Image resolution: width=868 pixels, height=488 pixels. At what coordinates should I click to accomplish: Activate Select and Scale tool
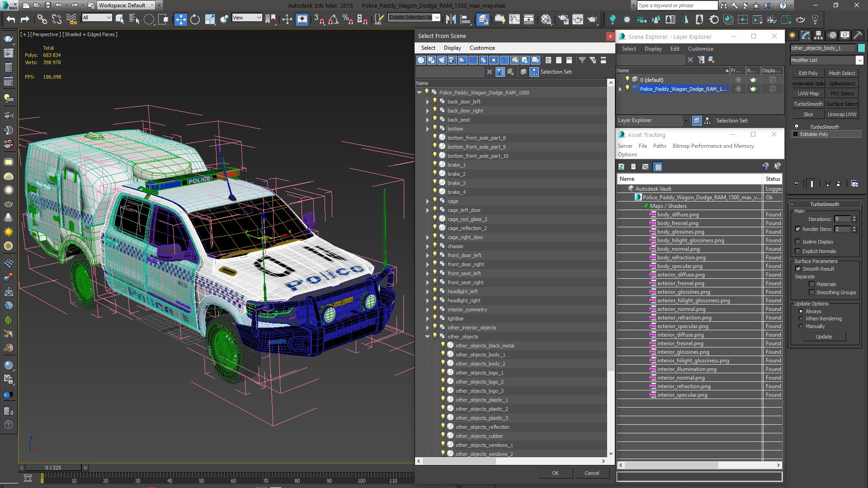click(210, 19)
